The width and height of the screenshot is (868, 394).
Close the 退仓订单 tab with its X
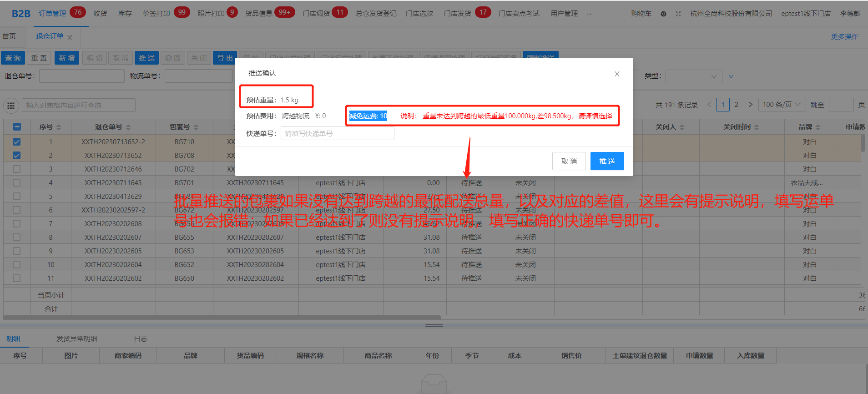pyautogui.click(x=70, y=37)
